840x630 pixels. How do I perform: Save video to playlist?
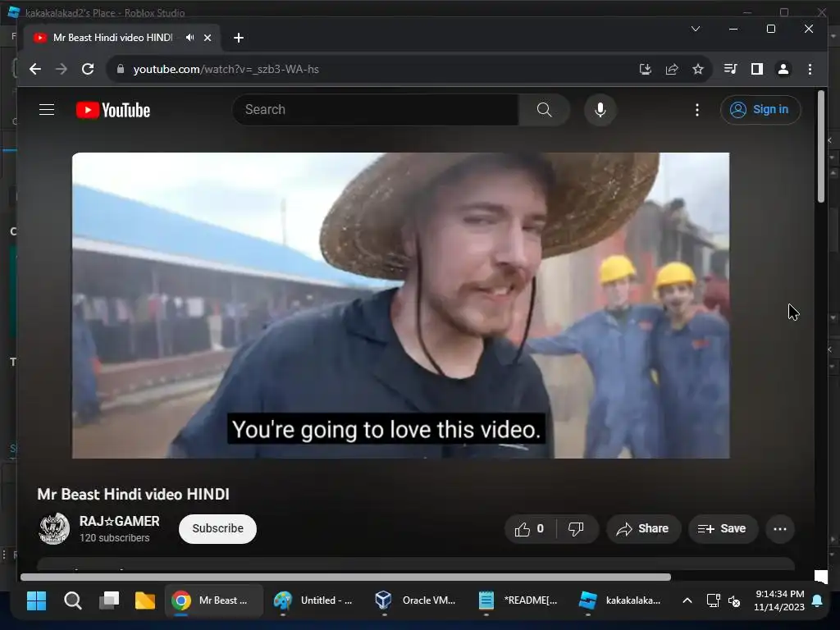[x=722, y=529]
